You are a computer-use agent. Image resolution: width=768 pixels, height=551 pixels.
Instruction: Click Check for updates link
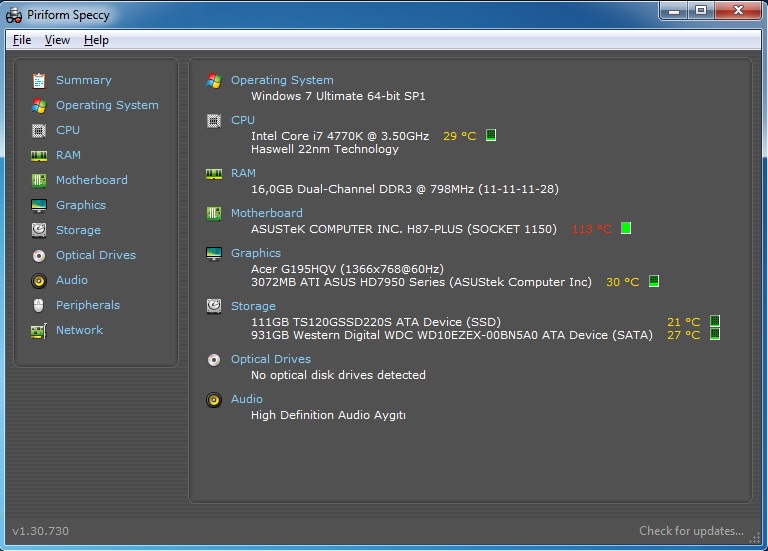(x=691, y=531)
